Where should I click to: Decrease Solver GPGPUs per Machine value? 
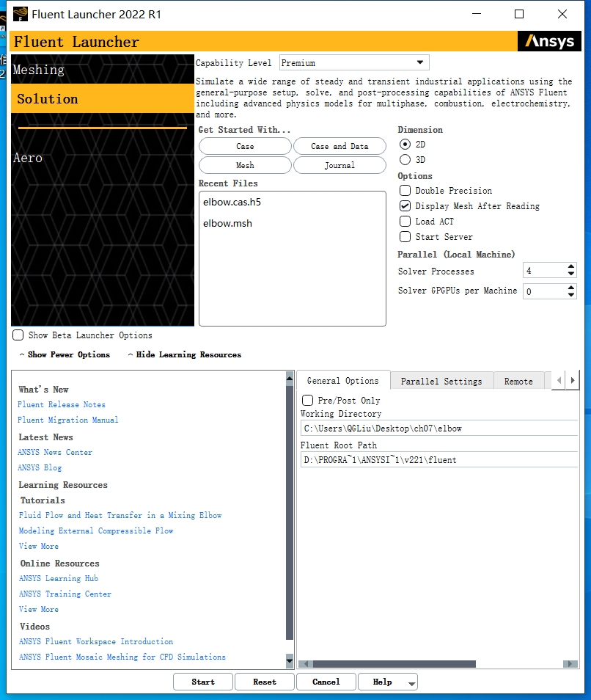(571, 295)
